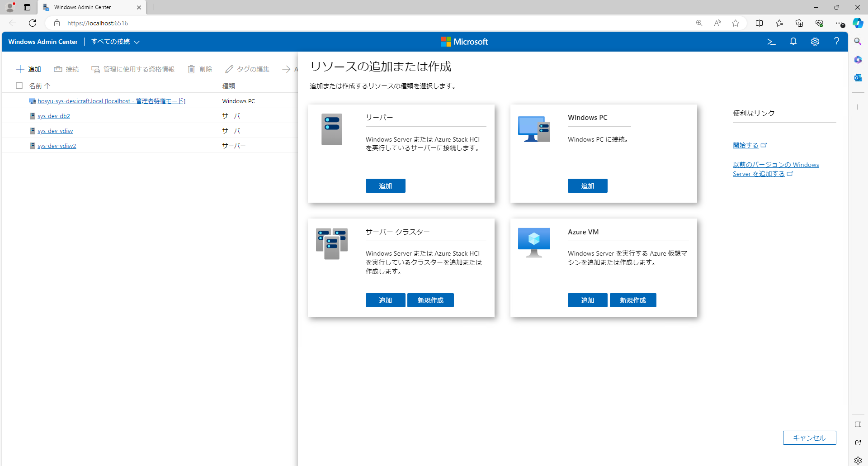
Task: Click 追加 button on the Windows PC card
Action: 587,186
